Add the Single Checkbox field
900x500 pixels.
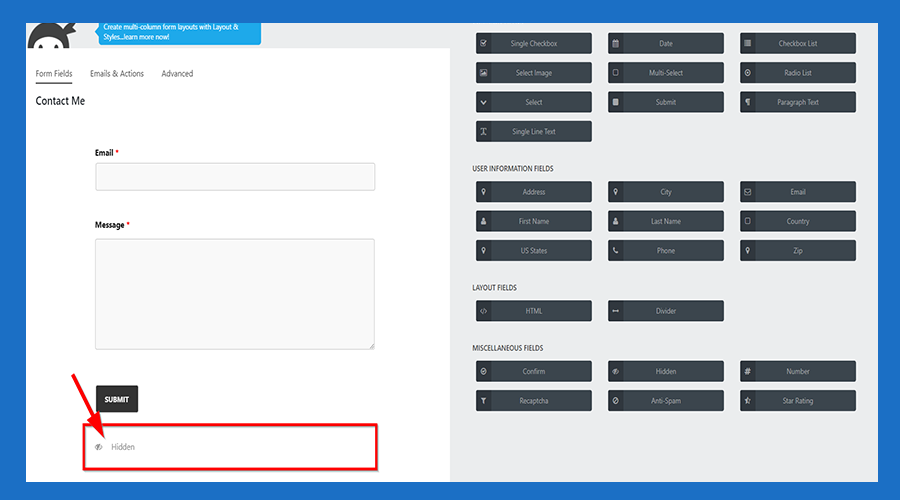534,44
